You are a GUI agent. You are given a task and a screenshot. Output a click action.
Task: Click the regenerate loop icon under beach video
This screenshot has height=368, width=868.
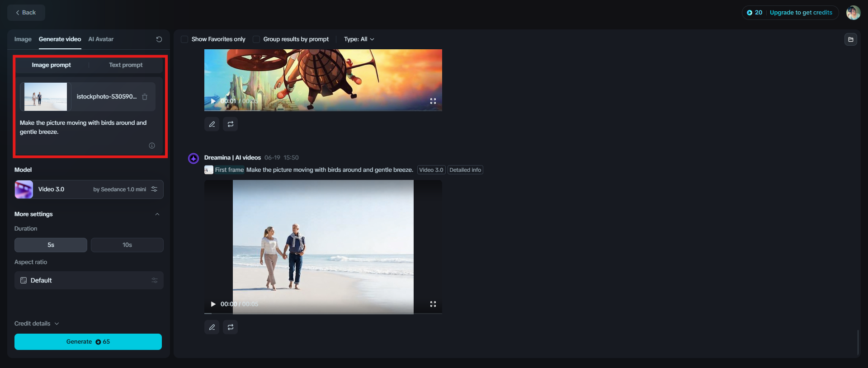[x=231, y=327]
